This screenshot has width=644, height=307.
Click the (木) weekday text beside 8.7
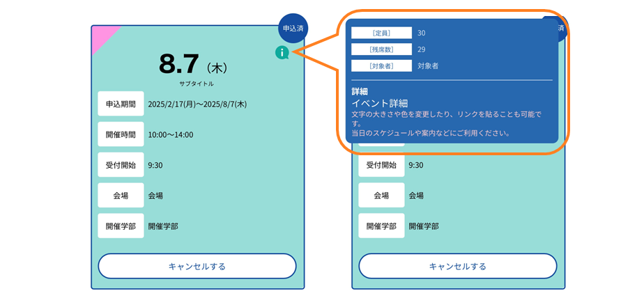point(217,68)
